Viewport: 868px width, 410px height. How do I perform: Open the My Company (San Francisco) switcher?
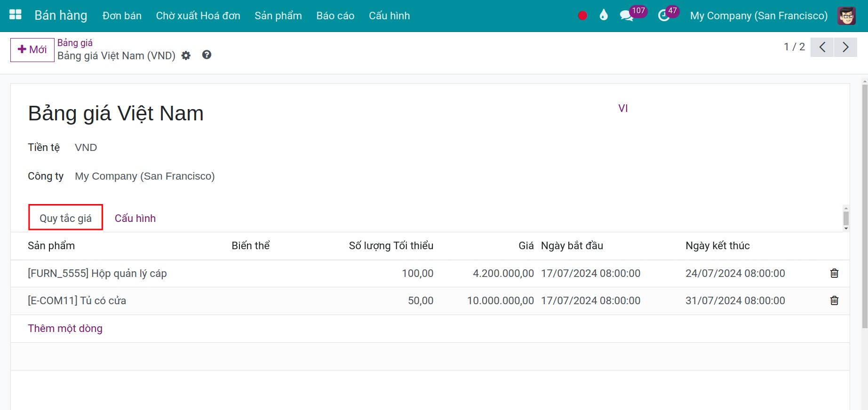(758, 16)
